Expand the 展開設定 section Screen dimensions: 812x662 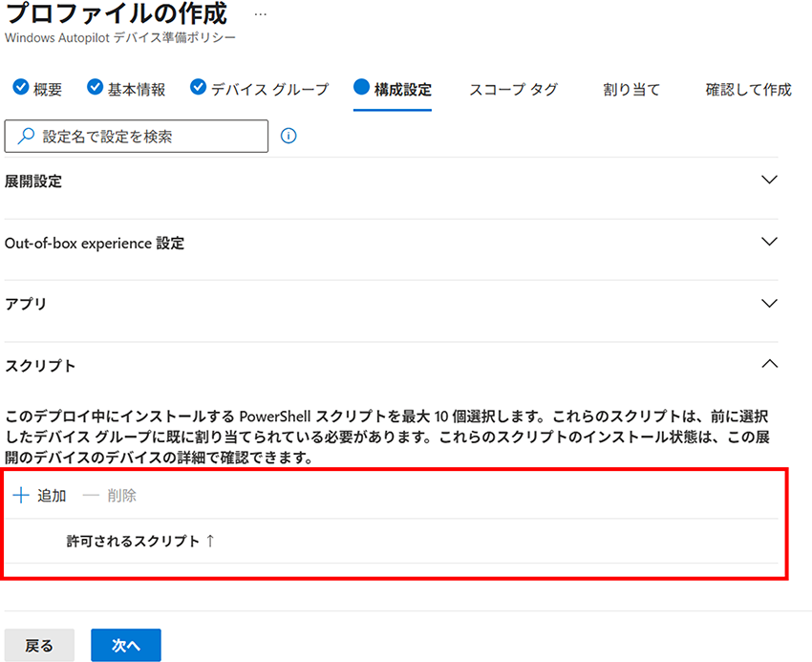coord(770,180)
